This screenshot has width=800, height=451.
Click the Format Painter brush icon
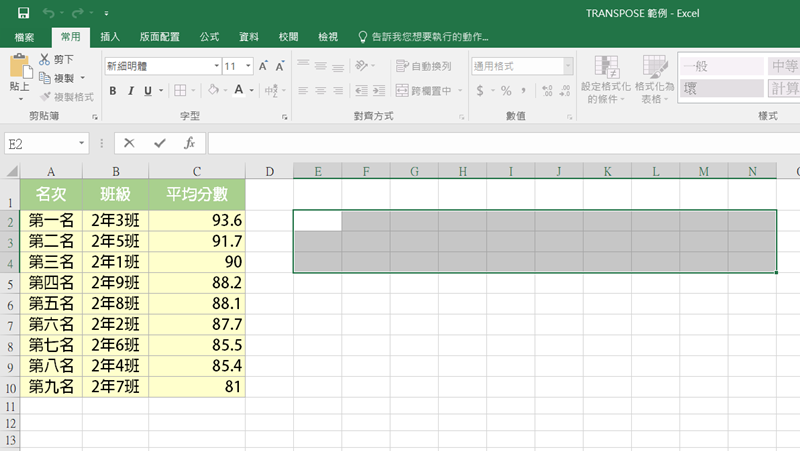[x=45, y=97]
